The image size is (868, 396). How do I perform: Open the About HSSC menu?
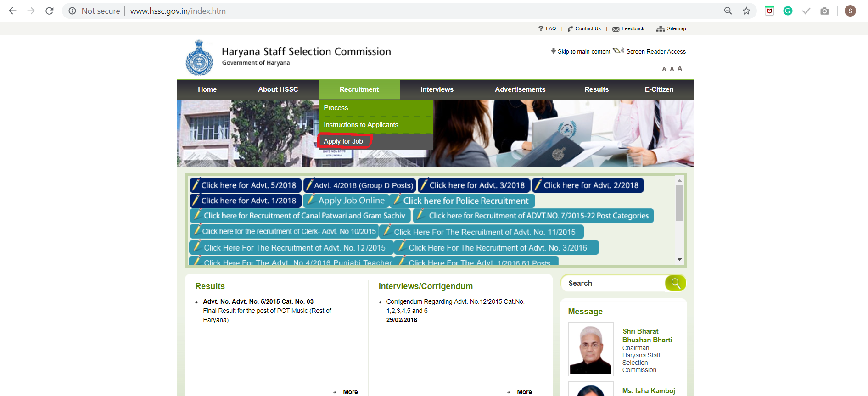coord(278,89)
